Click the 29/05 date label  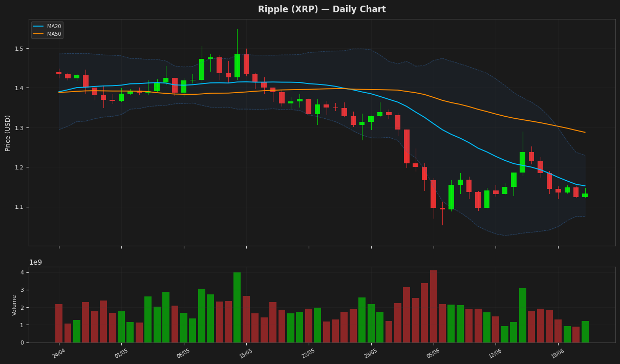pyautogui.click(x=371, y=353)
